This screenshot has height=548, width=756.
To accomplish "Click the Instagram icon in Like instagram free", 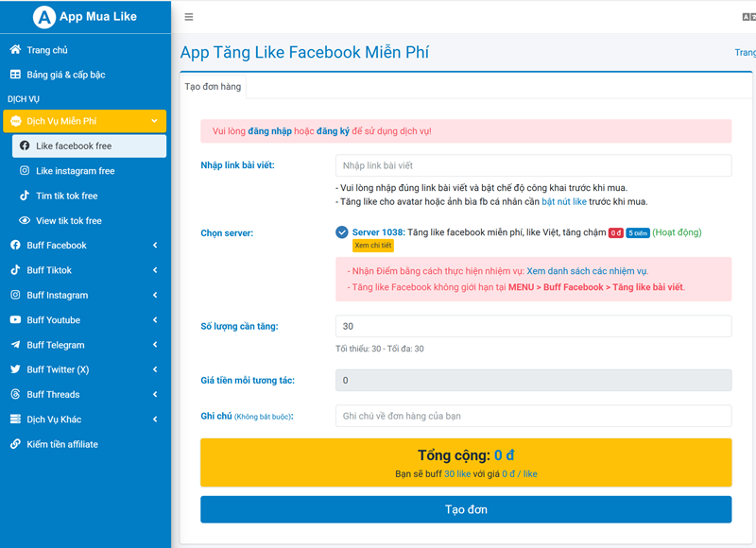I will pyautogui.click(x=25, y=171).
